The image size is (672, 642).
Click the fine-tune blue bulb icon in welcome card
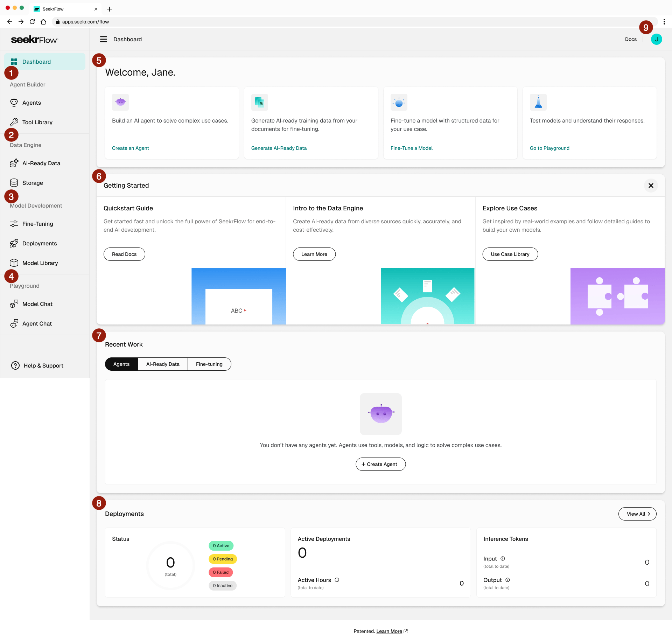[399, 102]
